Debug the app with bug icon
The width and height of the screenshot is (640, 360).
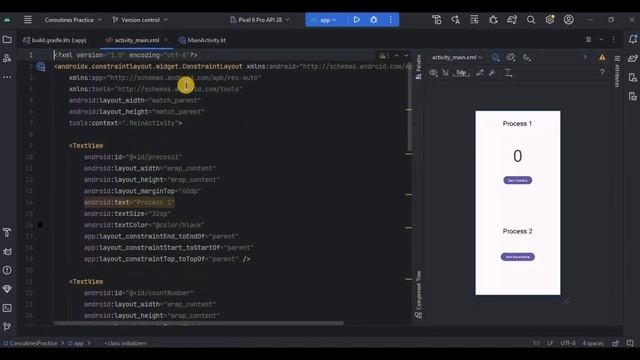373,20
